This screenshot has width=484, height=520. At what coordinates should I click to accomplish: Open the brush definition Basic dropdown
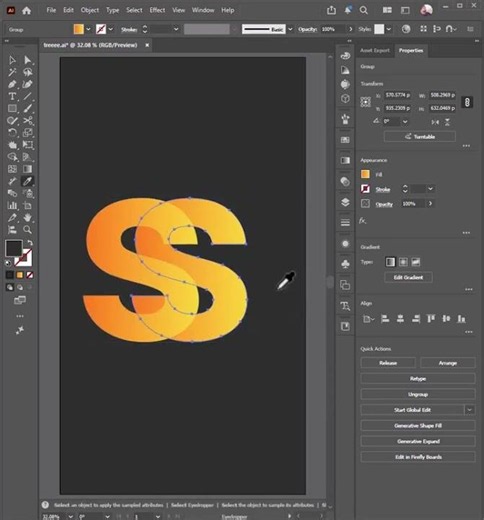[x=290, y=29]
